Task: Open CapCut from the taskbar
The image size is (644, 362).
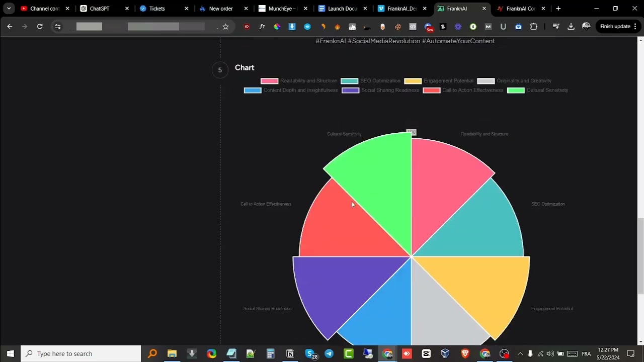Action: (426, 354)
